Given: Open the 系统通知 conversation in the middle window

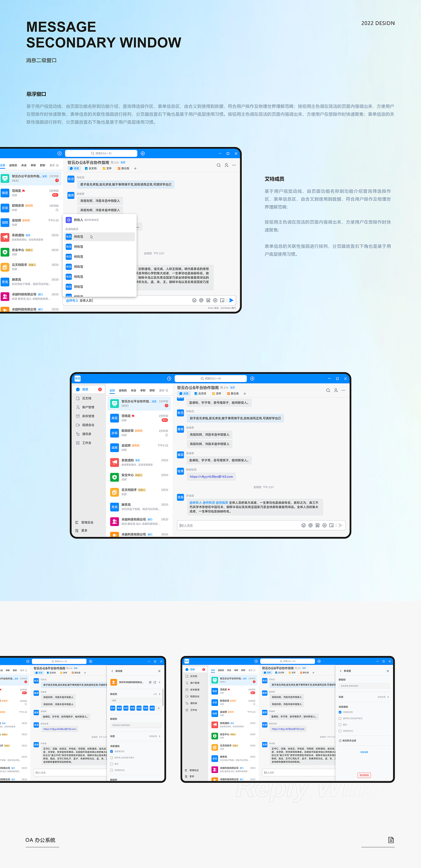Looking at the screenshot, I should (x=139, y=462).
